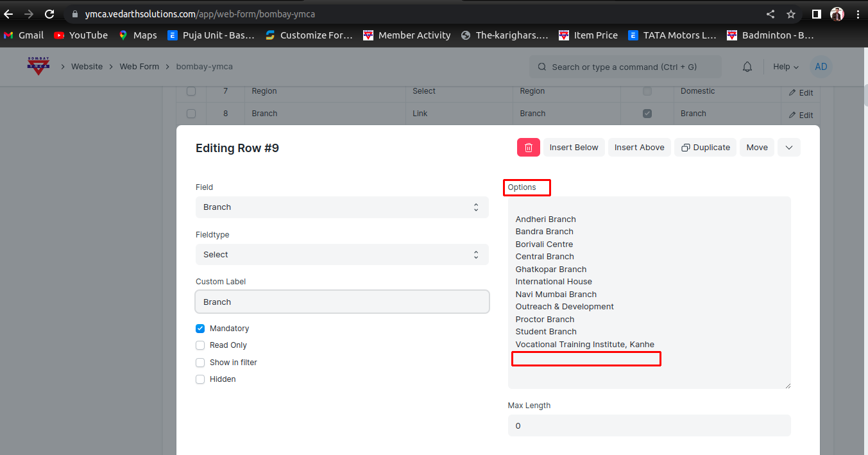Viewport: 868px width, 455px height.
Task: Open the notifications bell icon
Action: [x=747, y=67]
